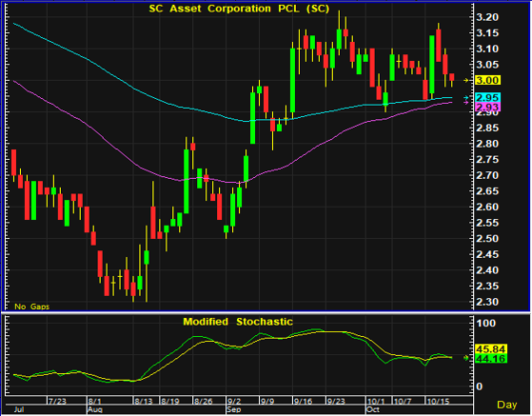Select the magenta 2.93 moving average label
The image size is (532, 416).
[487, 108]
